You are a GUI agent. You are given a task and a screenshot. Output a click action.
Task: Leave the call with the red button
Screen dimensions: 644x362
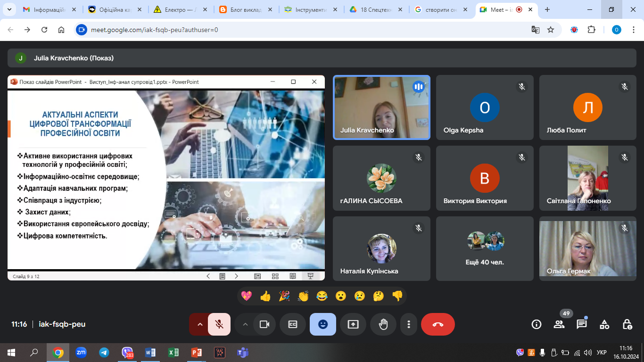[x=438, y=324]
